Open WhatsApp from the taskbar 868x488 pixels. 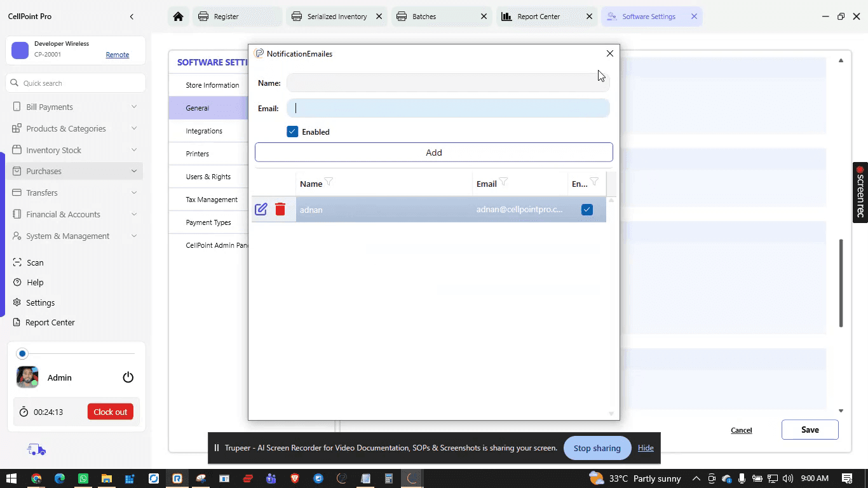click(x=83, y=478)
